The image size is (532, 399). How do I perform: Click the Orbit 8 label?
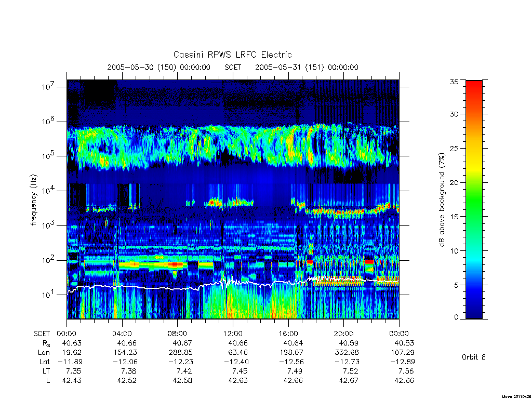click(x=474, y=357)
